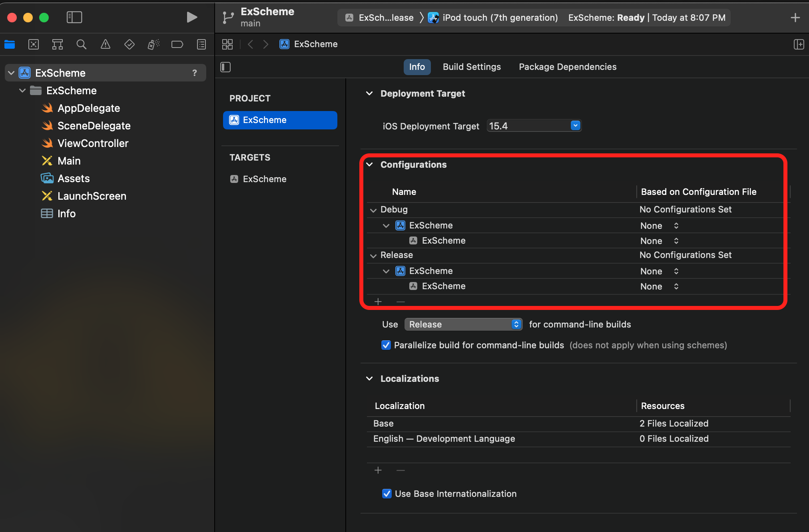The height and width of the screenshot is (532, 809).
Task: Open the Breakpoint navigator icon
Action: [x=177, y=44]
